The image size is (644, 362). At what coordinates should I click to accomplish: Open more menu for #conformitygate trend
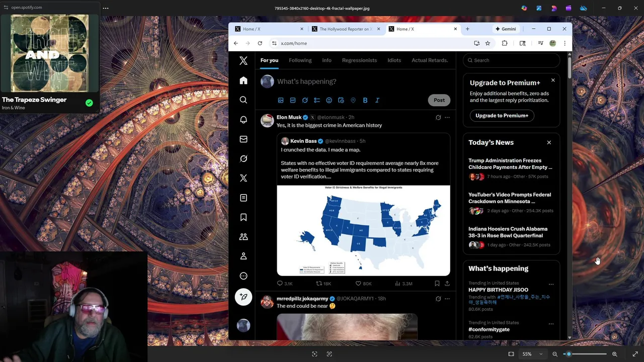point(551,324)
